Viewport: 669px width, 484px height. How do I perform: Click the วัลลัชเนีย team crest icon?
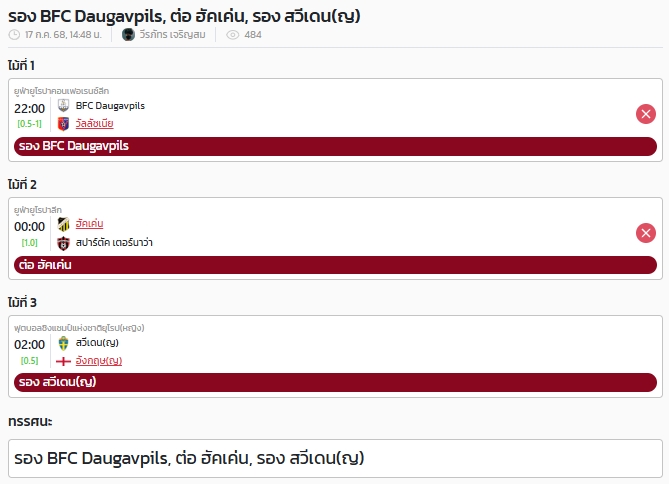coord(63,124)
